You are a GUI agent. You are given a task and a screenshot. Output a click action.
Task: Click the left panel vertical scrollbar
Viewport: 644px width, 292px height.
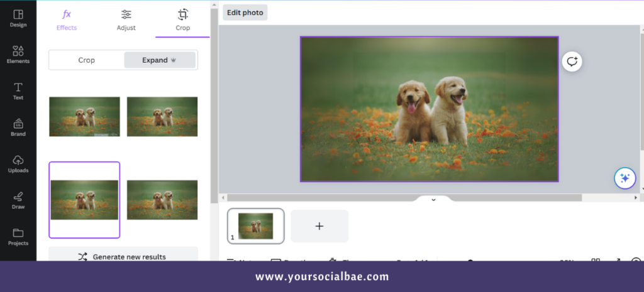pos(214,105)
